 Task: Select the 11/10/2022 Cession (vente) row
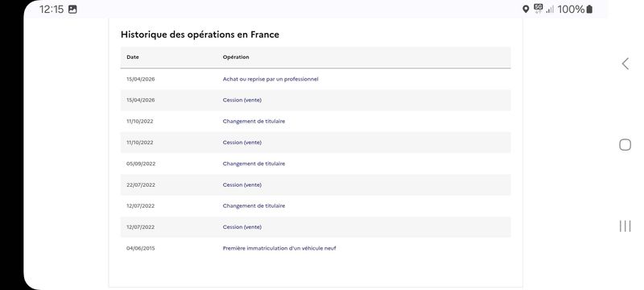[316, 143]
